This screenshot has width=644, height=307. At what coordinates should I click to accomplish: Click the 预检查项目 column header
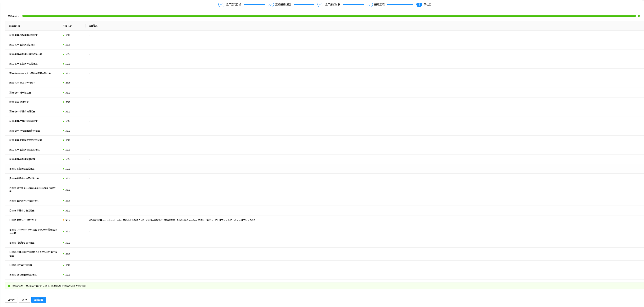[x=15, y=26]
